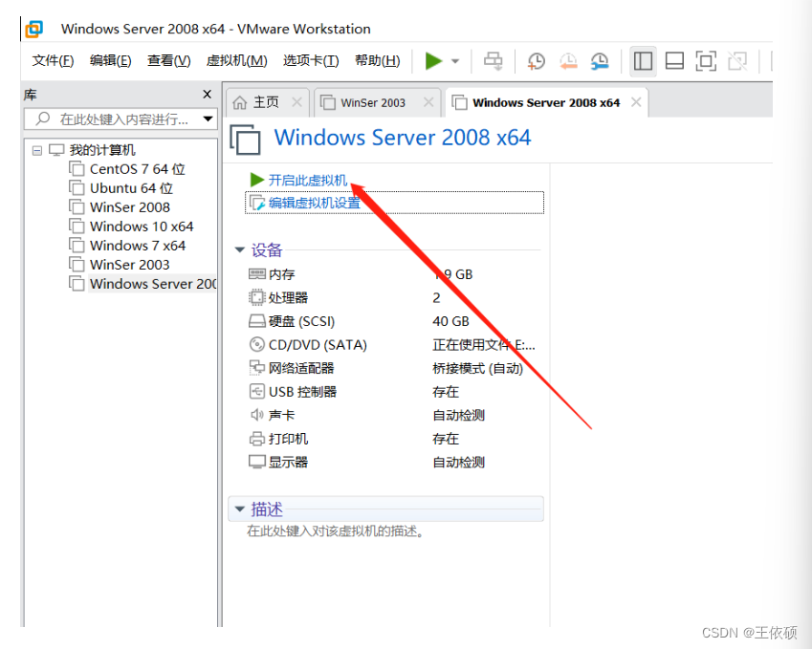Screen dimensions: 812x649
Task: Click the USB 控制器 device row
Action: tap(394, 392)
